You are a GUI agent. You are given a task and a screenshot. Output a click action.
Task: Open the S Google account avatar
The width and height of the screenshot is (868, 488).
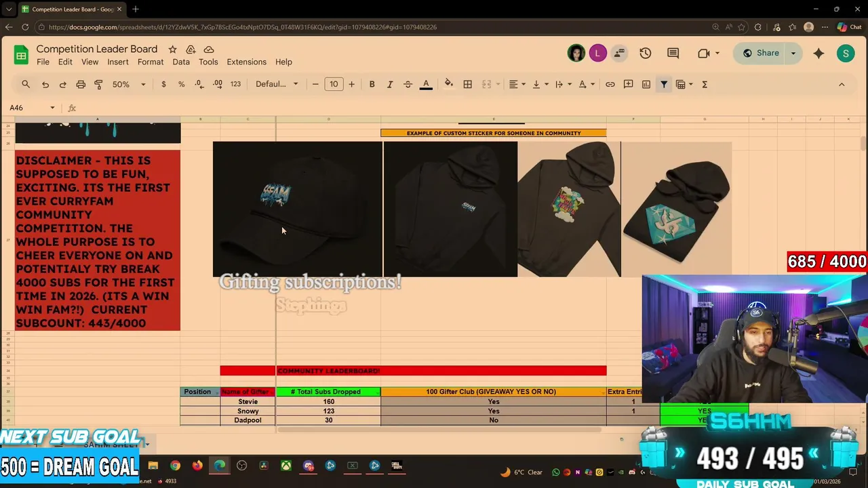[846, 53]
